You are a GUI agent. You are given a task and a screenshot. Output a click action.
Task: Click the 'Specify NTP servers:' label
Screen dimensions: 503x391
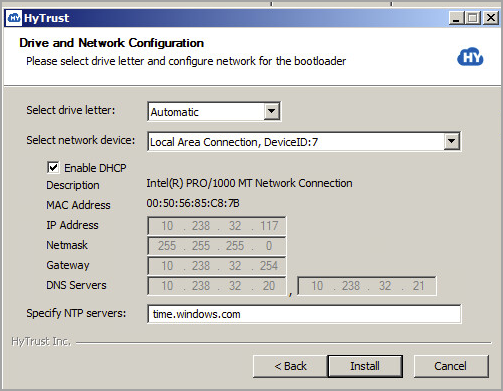coord(76,313)
